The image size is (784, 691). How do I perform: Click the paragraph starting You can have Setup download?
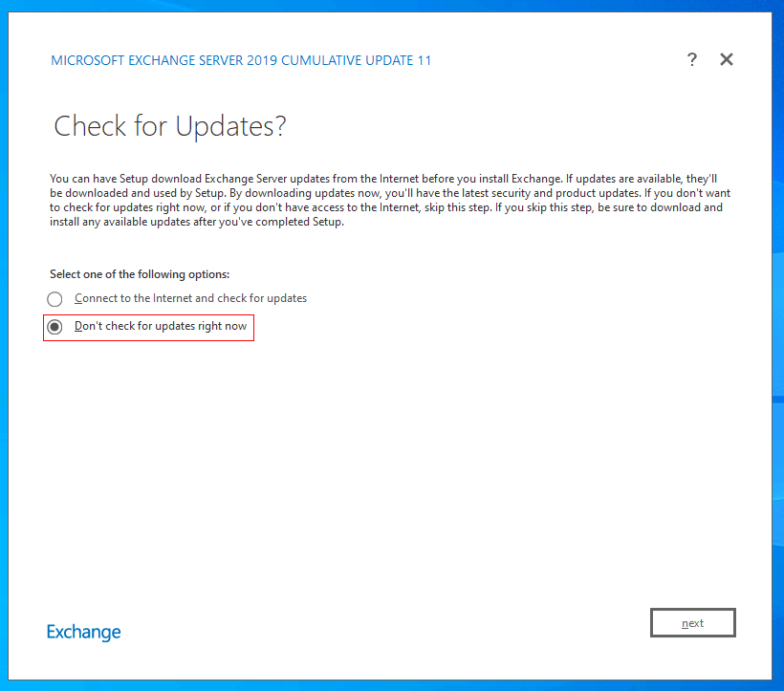click(390, 200)
